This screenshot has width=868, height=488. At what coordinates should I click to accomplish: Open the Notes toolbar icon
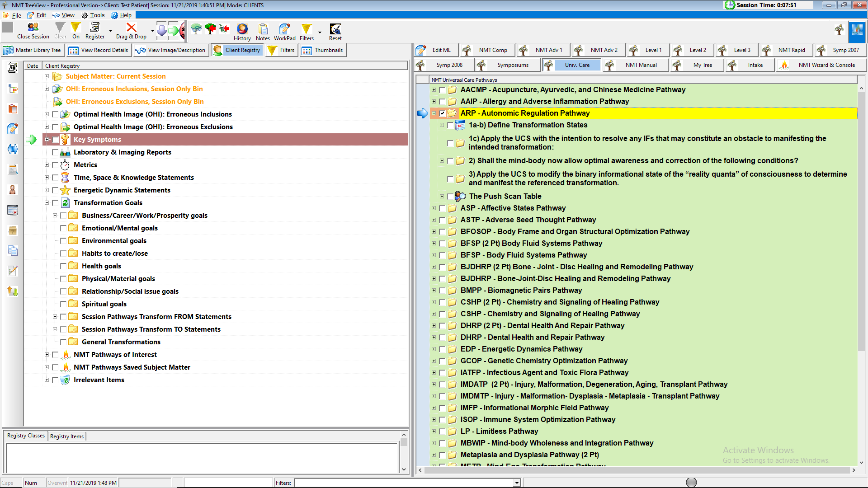coord(263,30)
